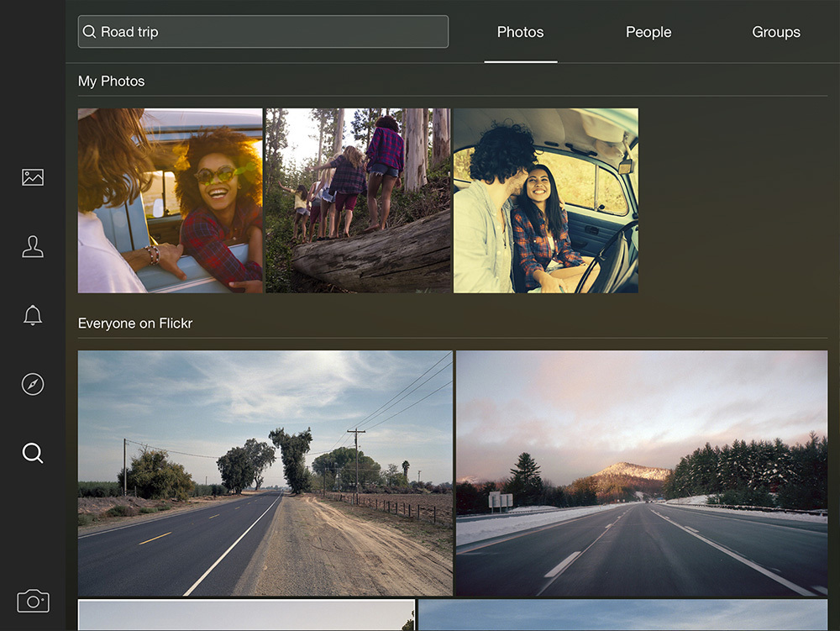Image resolution: width=840 pixels, height=631 pixels.
Task: Open photo of couple inside car
Action: click(x=546, y=201)
